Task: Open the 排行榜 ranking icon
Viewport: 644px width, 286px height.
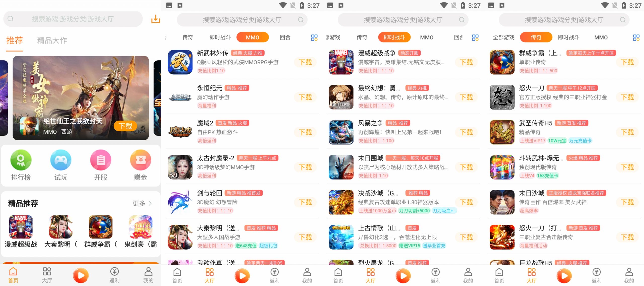Action: click(x=21, y=160)
